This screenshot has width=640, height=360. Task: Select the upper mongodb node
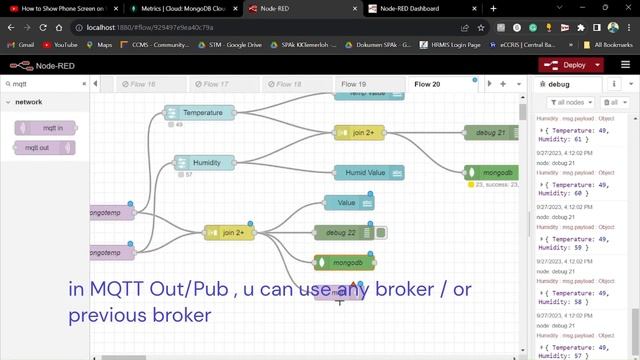pos(492,173)
